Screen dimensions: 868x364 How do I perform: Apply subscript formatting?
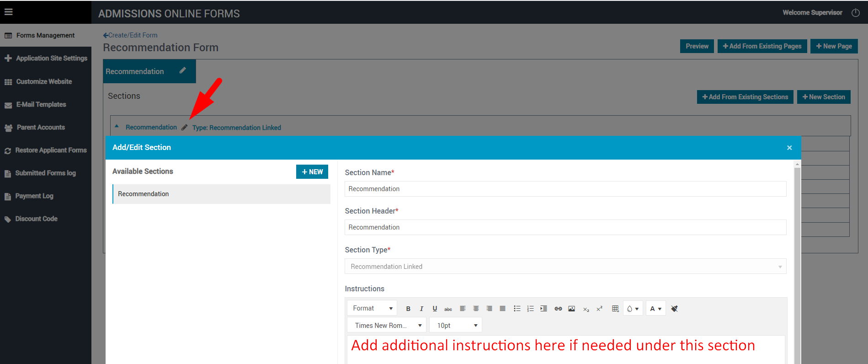586,309
